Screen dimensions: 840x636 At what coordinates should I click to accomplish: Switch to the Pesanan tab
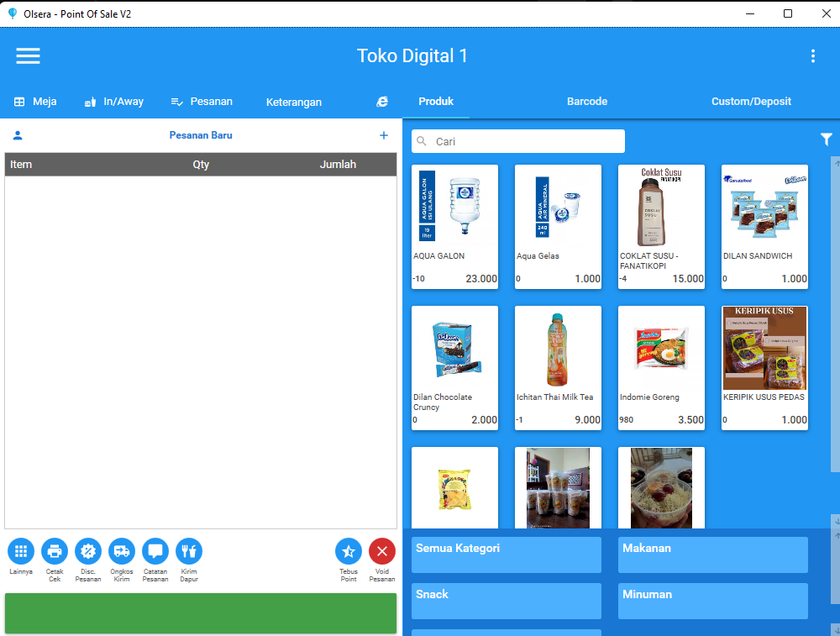(x=202, y=102)
